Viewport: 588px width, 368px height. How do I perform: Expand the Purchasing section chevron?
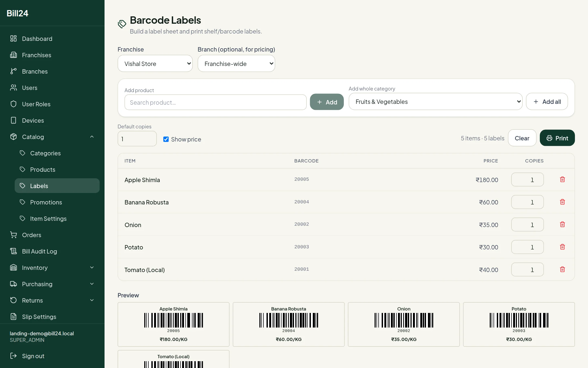coord(92,284)
